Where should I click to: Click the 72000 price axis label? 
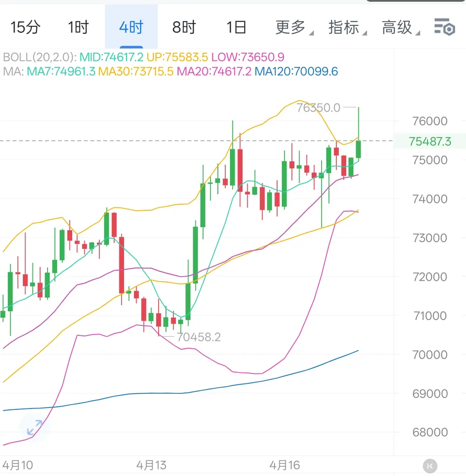click(x=430, y=277)
